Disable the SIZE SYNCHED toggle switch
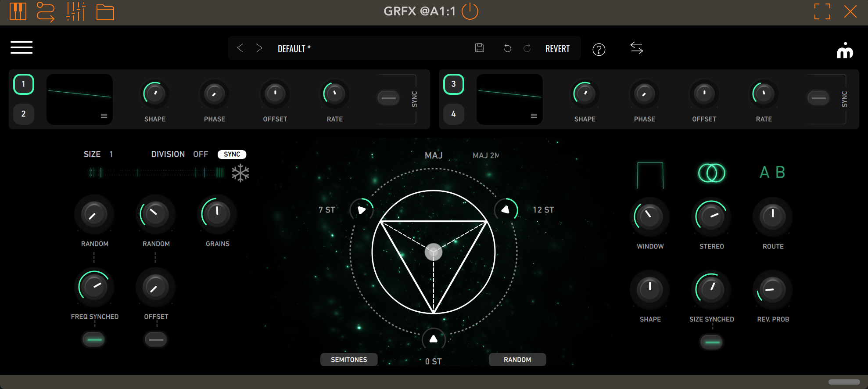The width and height of the screenshot is (868, 389). [712, 342]
